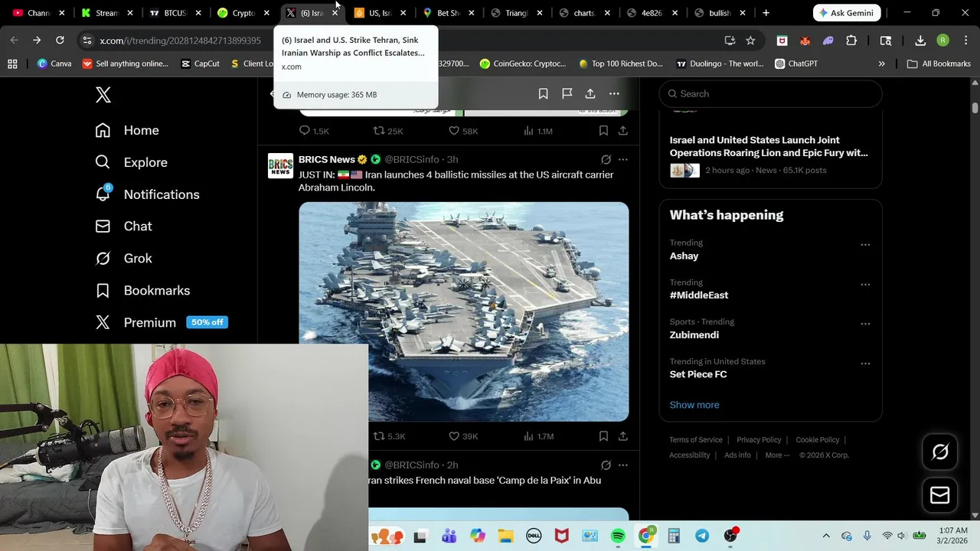The image size is (980, 551).
Task: Open the #MiddleEast trending topic
Action: [x=699, y=295]
